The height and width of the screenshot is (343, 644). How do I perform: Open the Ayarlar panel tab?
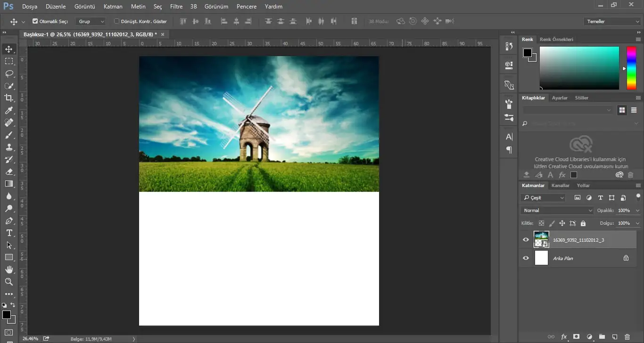click(x=560, y=98)
